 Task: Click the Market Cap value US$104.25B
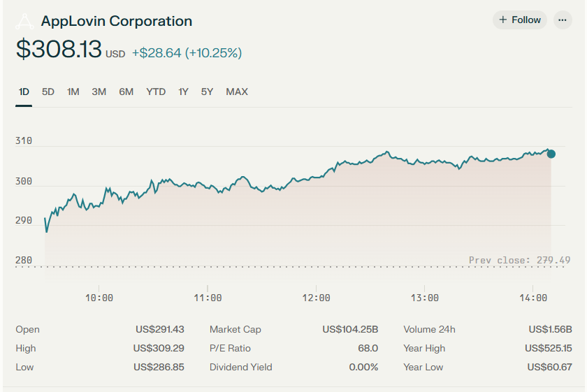tap(350, 330)
